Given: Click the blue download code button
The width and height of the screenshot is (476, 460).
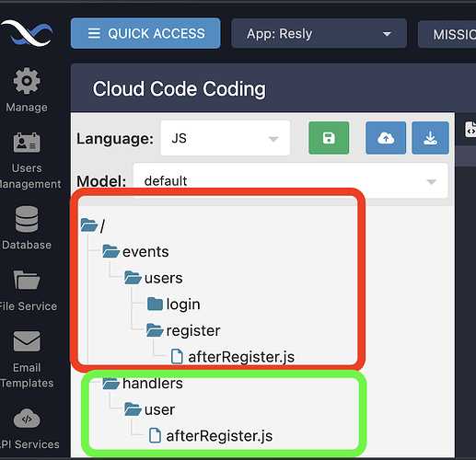Looking at the screenshot, I should [430, 138].
